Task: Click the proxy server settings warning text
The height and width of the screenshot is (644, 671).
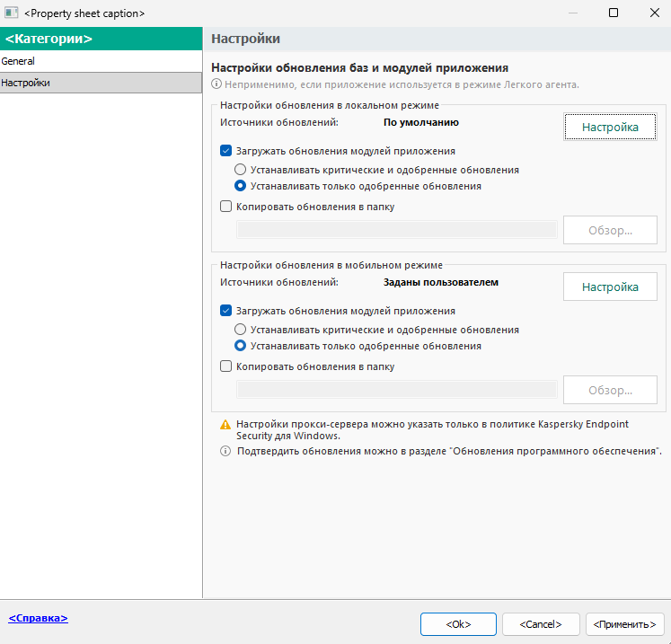Action: coord(432,429)
